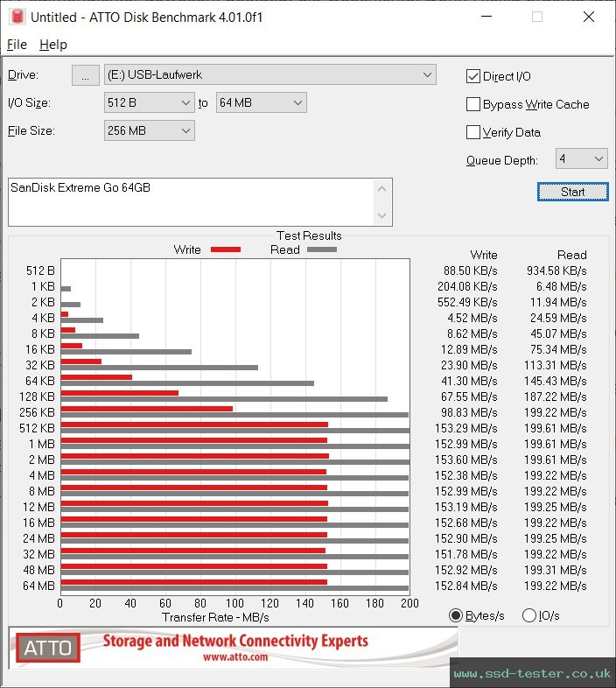Click the 128 KB chart row label
The width and height of the screenshot is (616, 688).
37,397
